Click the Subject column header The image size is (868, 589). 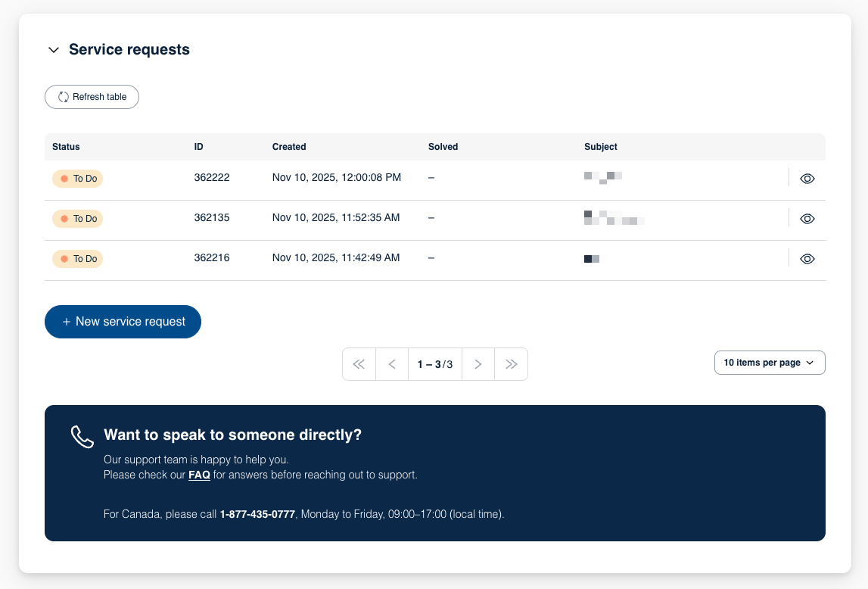[600, 147]
